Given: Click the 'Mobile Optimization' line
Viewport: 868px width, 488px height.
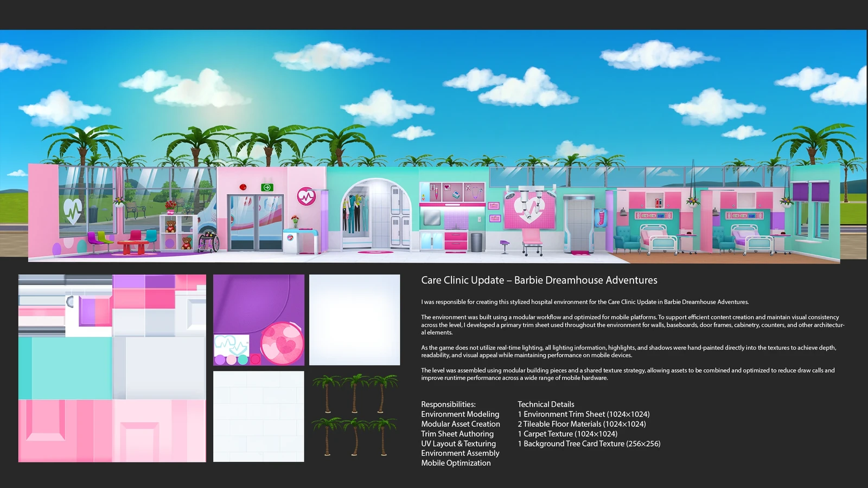Looking at the screenshot, I should 456,463.
